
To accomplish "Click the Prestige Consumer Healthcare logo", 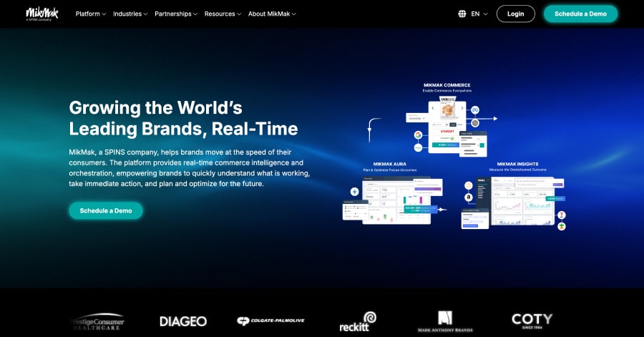I will click(98, 322).
